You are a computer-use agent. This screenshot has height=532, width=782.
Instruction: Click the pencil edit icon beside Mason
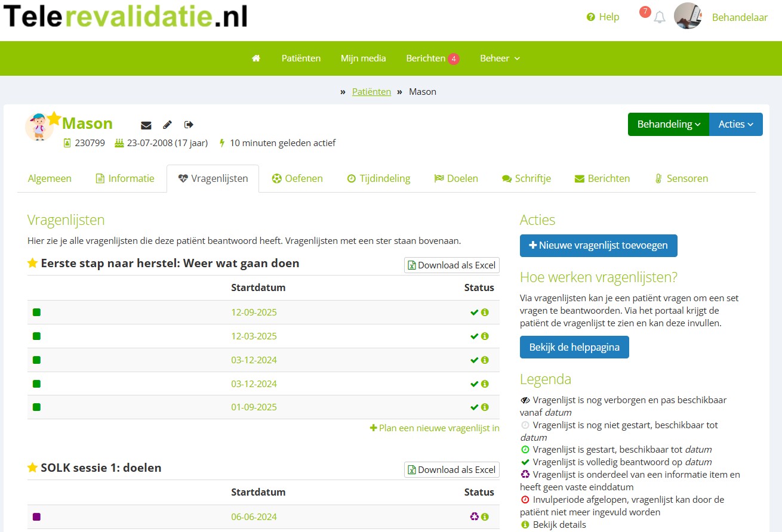pyautogui.click(x=168, y=125)
